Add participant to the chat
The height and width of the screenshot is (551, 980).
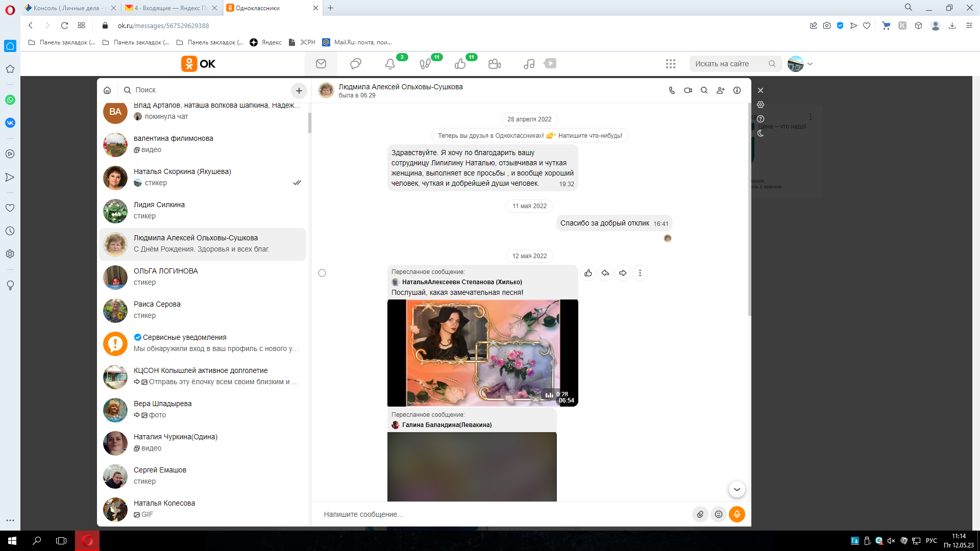[x=720, y=90]
